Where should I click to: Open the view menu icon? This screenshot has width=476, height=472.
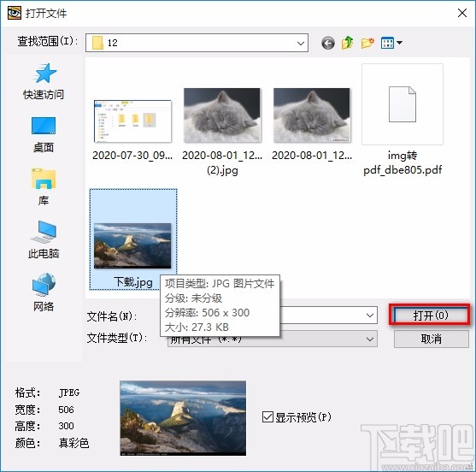pos(391,43)
